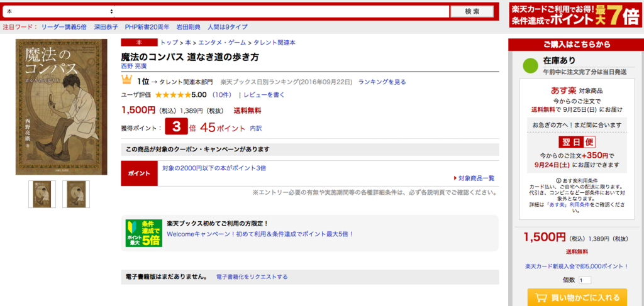644x306 pixels.
Task: Click the book title 魔法のコンパス 道なき道の歩き方
Action: [190, 57]
